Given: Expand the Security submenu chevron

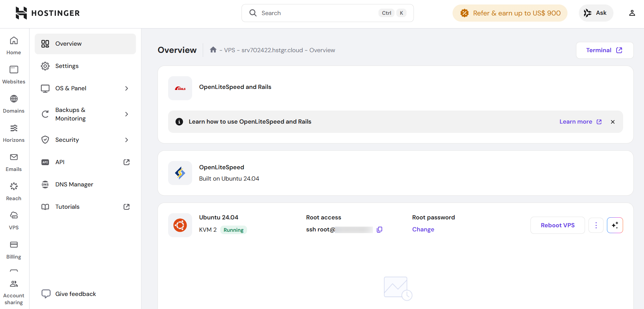Looking at the screenshot, I should pyautogui.click(x=127, y=140).
